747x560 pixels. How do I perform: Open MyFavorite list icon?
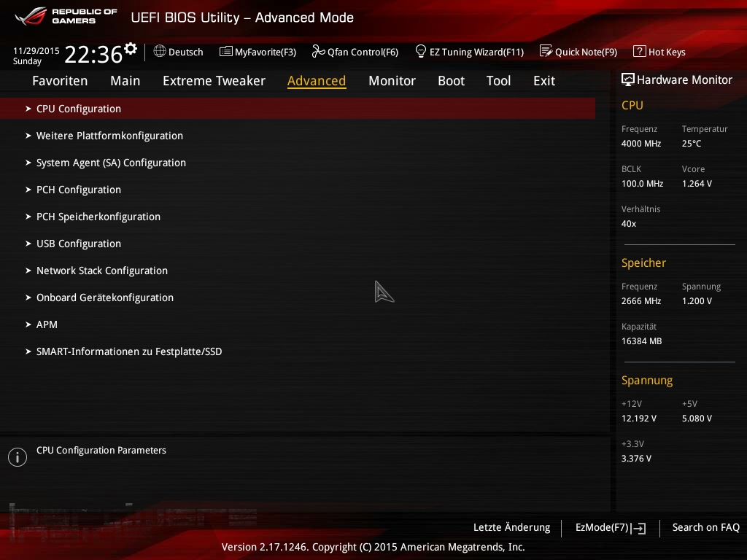225,52
